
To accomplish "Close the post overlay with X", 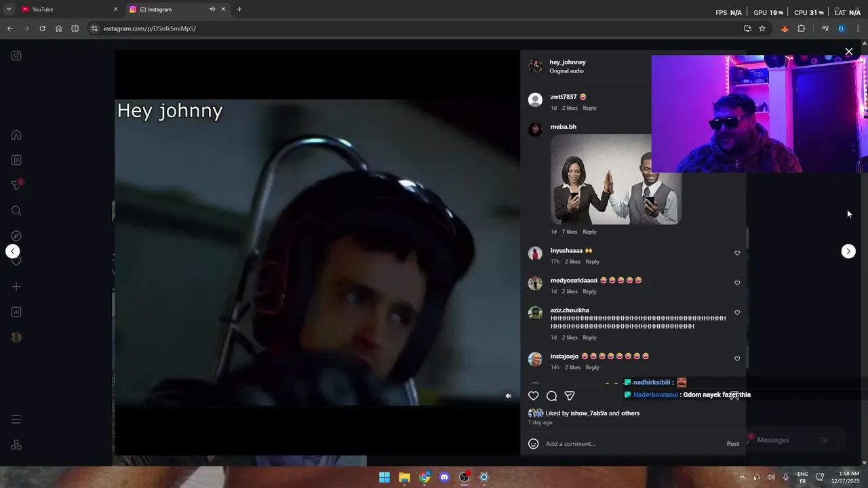I will (x=849, y=52).
